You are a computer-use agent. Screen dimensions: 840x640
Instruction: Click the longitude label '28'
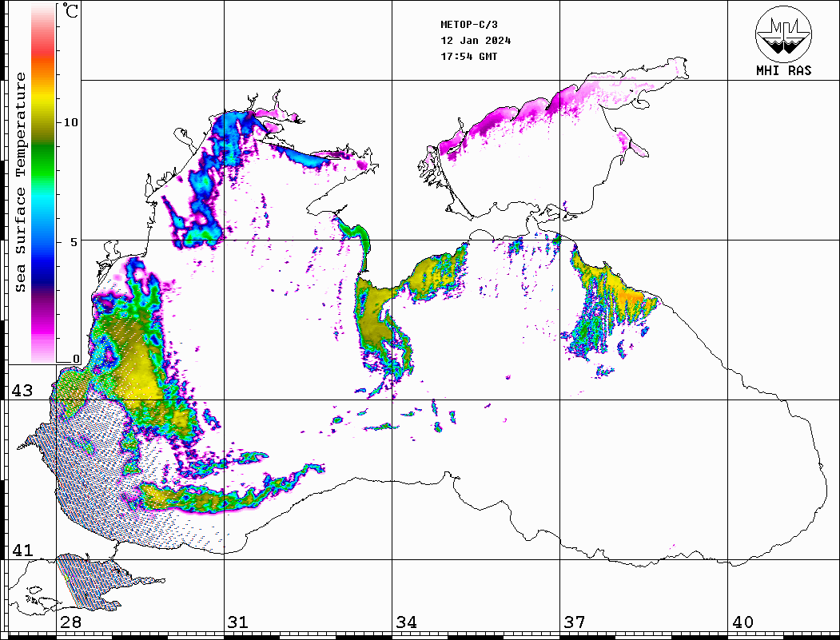click(x=70, y=622)
